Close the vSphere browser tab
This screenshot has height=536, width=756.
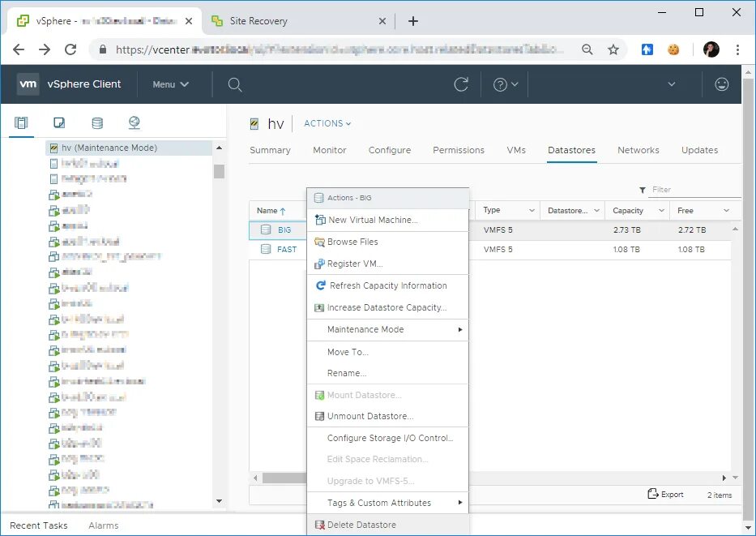(x=189, y=21)
